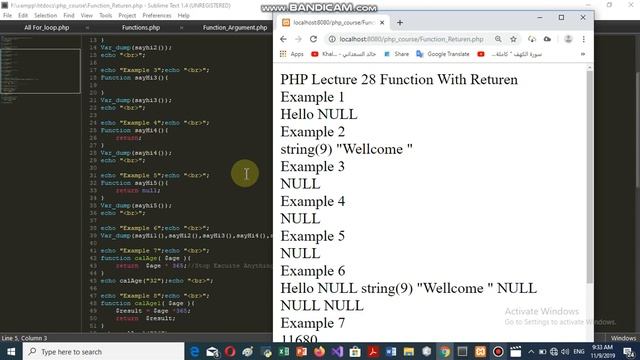Open Sublime Text Project menu
Viewport: 640px width, 360px height.
[x=127, y=16]
